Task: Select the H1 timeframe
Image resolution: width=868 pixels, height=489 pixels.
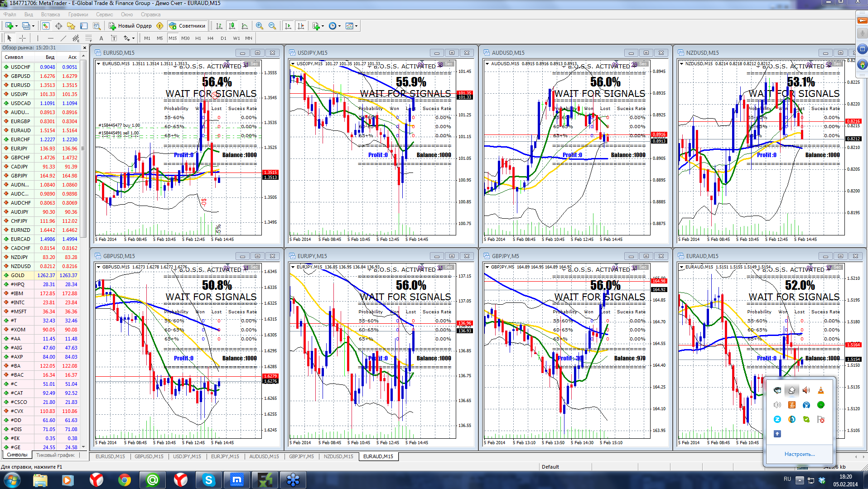Action: pos(198,38)
